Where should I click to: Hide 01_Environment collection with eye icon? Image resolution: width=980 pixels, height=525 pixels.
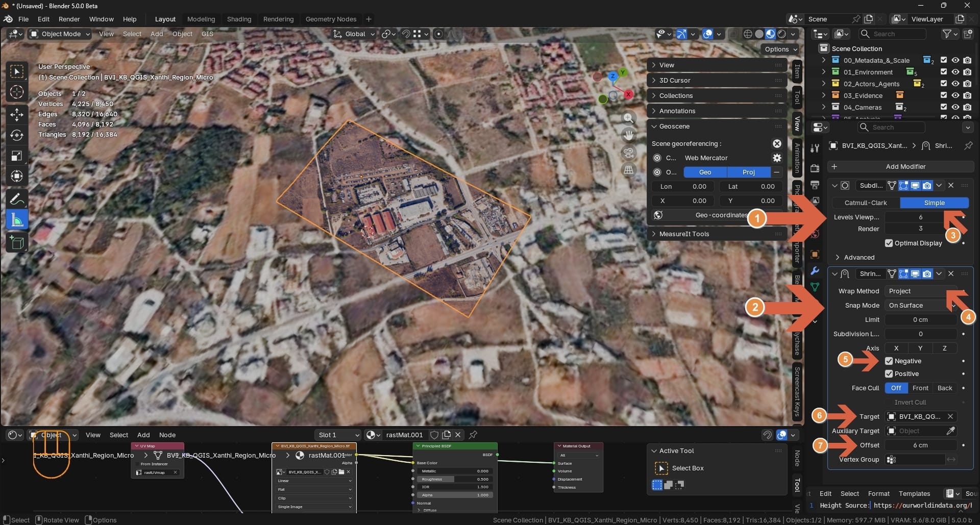tap(955, 72)
